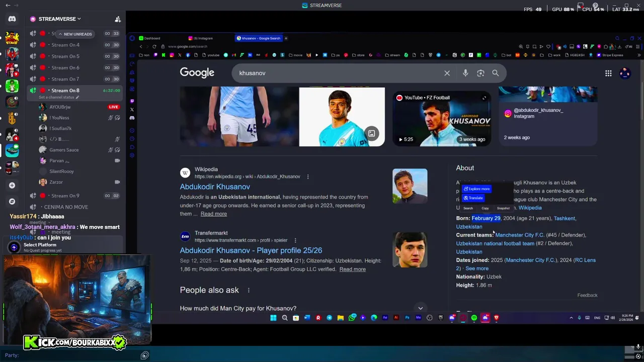Screen dimensions: 644x362
Task: Click Read more under Wikipedia snippet
Action: 214,214
